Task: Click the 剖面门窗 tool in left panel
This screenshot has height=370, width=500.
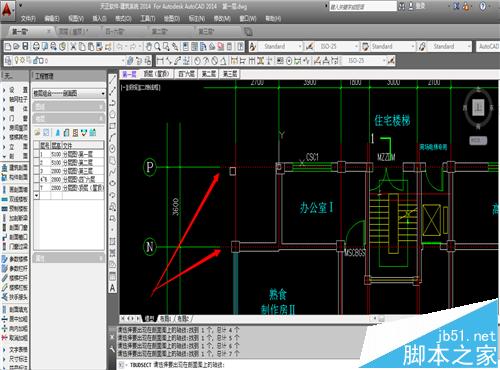Action: pyautogui.click(x=15, y=228)
